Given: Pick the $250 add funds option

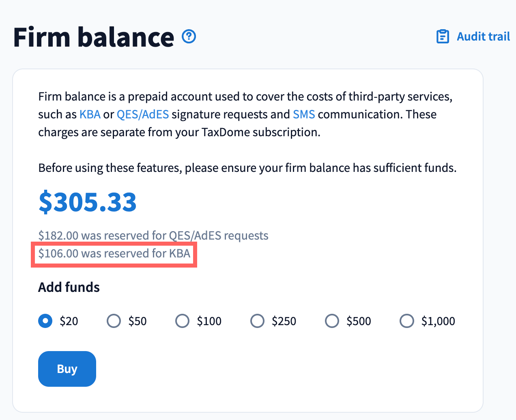Looking at the screenshot, I should pos(257,321).
